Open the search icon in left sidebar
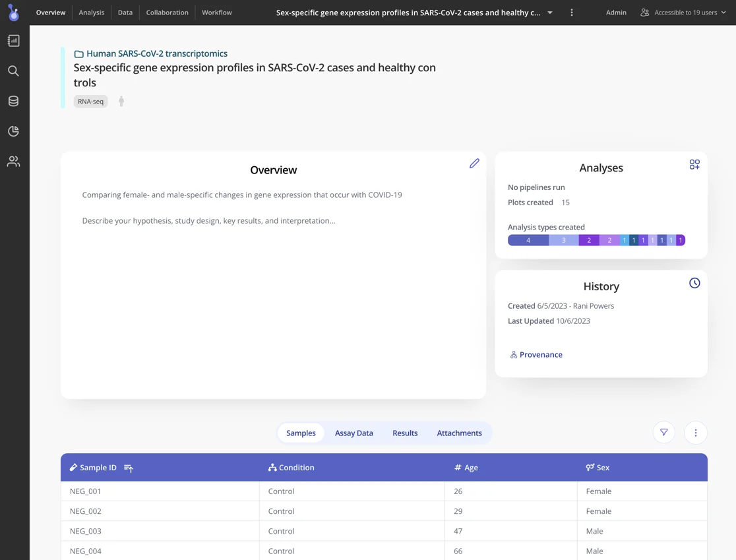 point(13,71)
